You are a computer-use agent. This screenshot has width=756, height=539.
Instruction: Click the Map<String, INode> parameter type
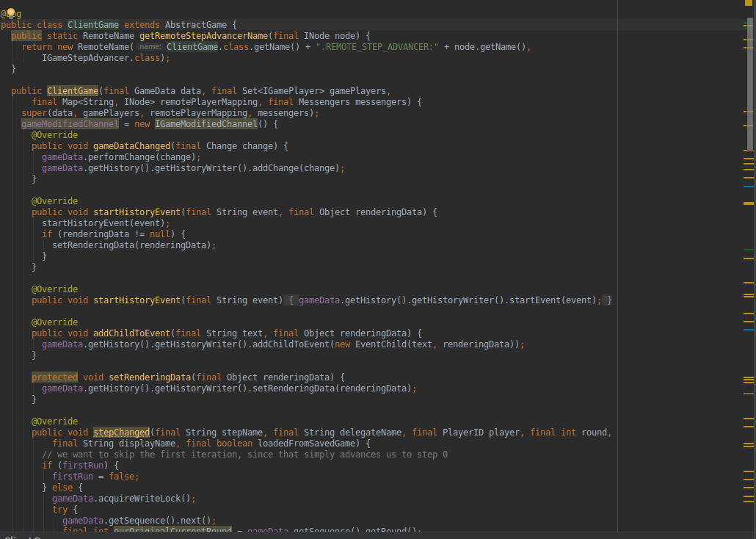[x=109, y=102]
